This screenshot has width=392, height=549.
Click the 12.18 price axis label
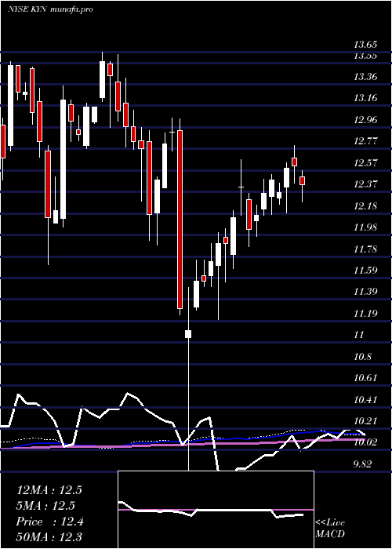[365, 205]
